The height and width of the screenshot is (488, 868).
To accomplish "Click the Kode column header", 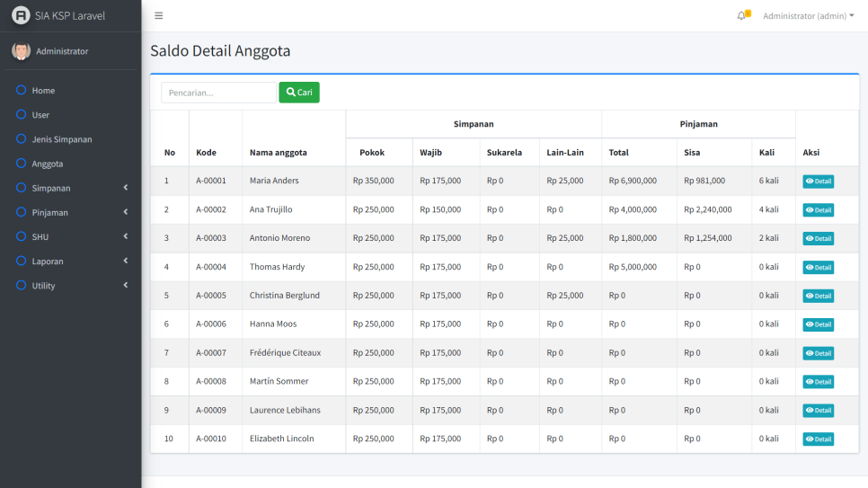I will [206, 152].
